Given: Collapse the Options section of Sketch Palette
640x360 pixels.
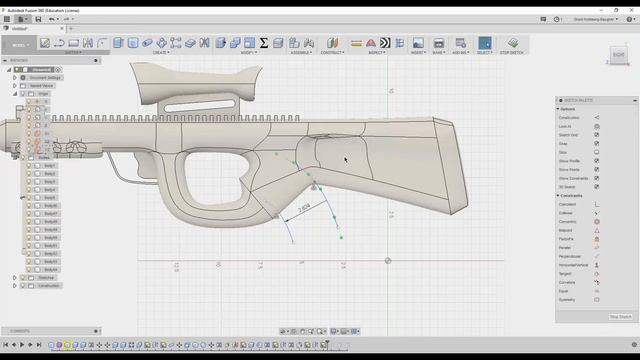Looking at the screenshot, I should 558,109.
